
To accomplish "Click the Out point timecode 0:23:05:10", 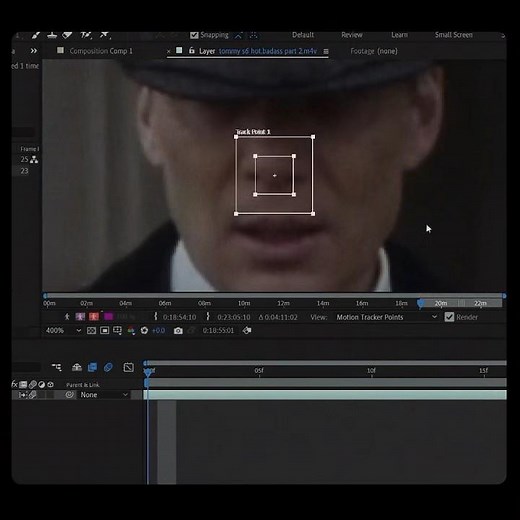I will (234, 317).
